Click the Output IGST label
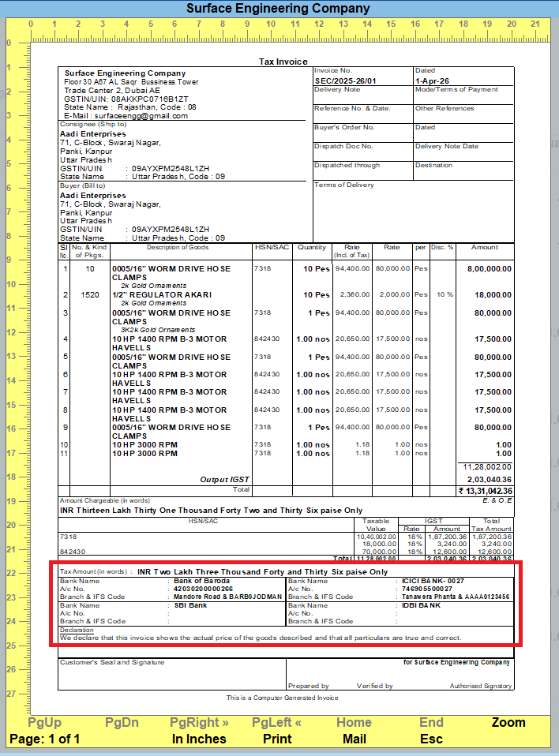 pyautogui.click(x=224, y=479)
